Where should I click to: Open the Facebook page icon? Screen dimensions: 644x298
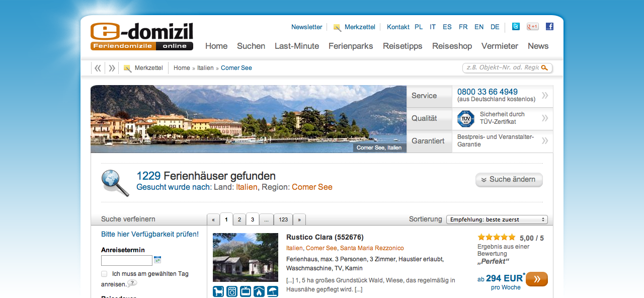[549, 27]
